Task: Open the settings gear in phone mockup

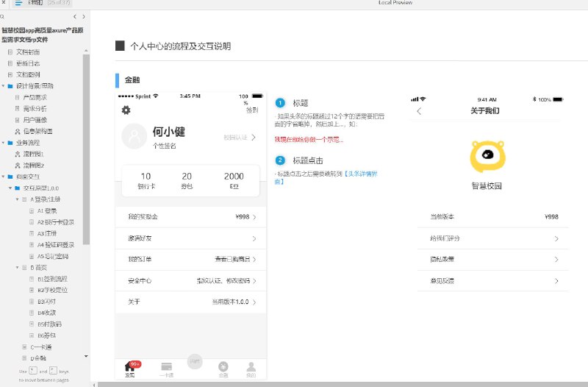Action: pos(126,110)
